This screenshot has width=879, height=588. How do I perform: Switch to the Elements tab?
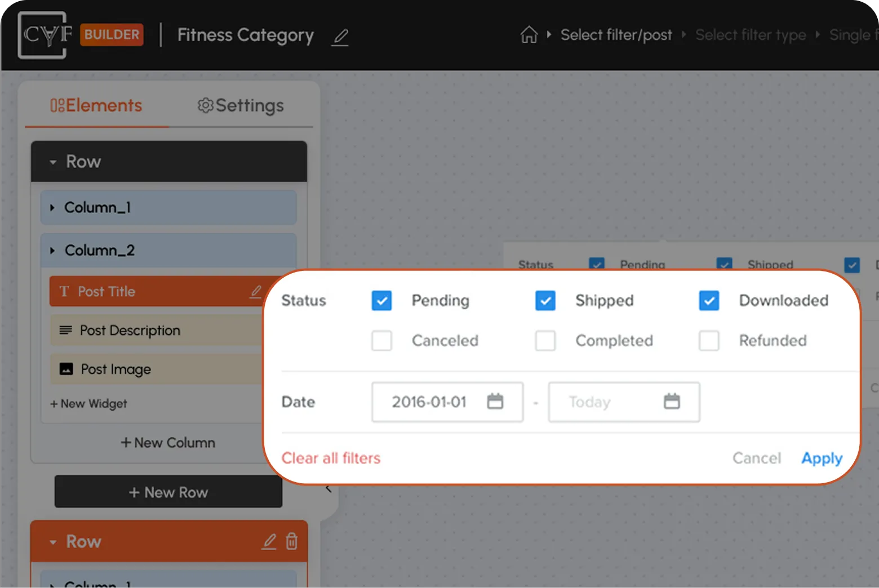96,105
